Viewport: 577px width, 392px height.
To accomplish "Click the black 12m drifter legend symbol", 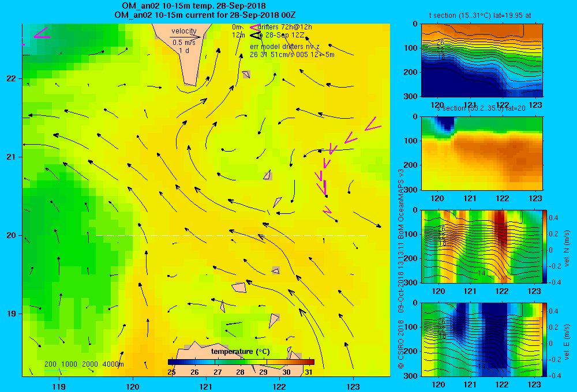I will point(255,35).
